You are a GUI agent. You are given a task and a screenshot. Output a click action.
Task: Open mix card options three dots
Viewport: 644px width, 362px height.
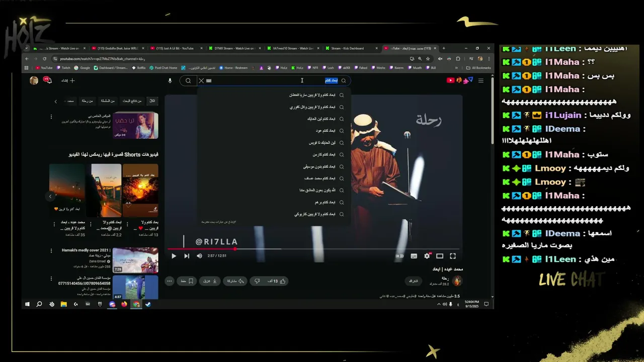[51, 117]
